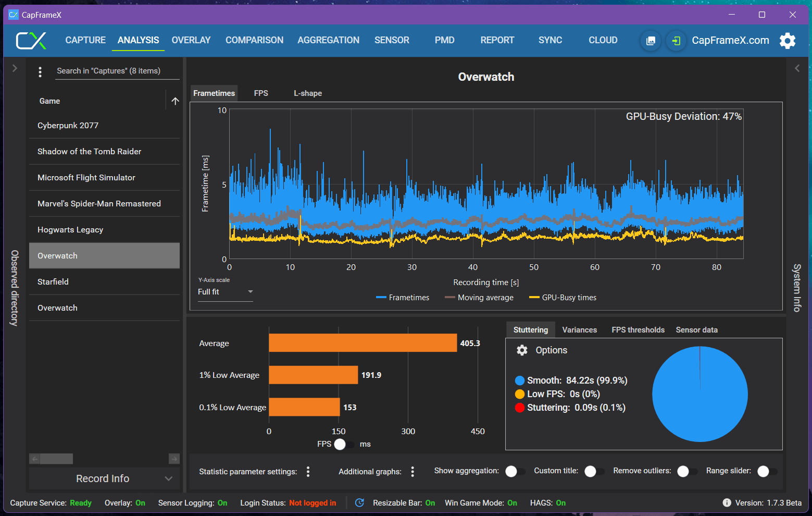Switch the FPS/ms unit toggle
This screenshot has width=812, height=516.
[x=341, y=444]
